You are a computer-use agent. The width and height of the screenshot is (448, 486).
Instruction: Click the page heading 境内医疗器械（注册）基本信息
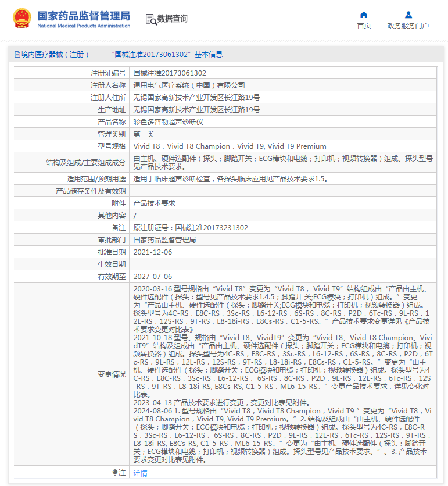pyautogui.click(x=119, y=55)
